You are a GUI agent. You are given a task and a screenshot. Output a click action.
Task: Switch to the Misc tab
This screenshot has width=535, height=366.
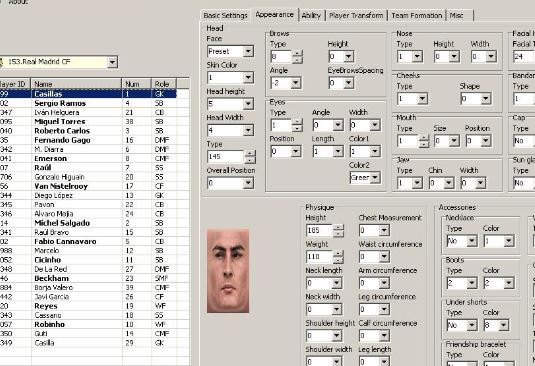coord(459,16)
